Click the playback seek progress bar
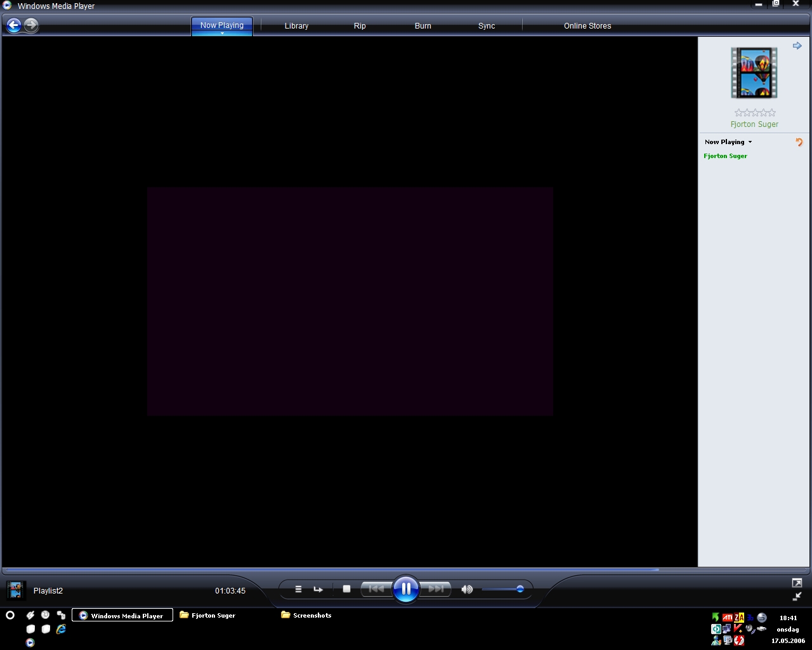 (x=406, y=569)
